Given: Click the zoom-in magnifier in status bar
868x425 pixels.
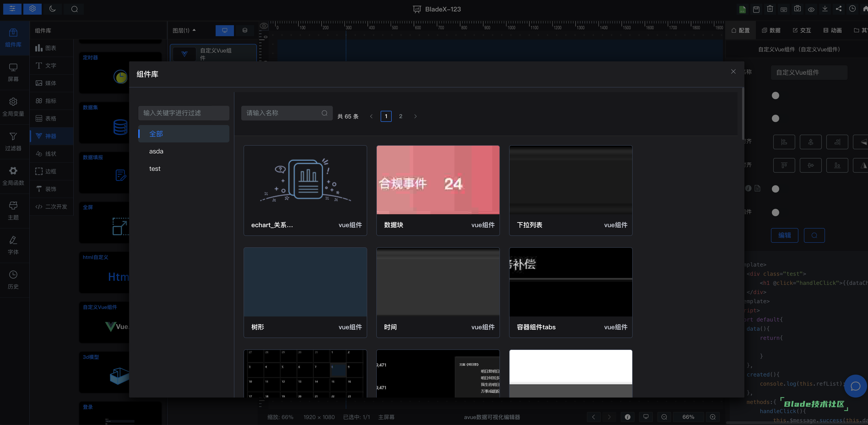Looking at the screenshot, I should click(713, 417).
